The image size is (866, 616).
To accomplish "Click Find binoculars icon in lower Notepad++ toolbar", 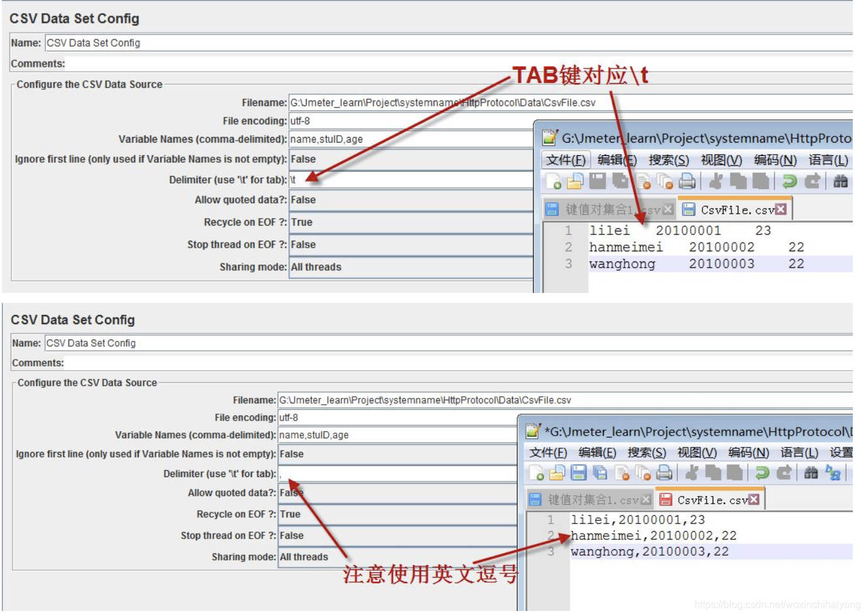I will click(x=811, y=473).
